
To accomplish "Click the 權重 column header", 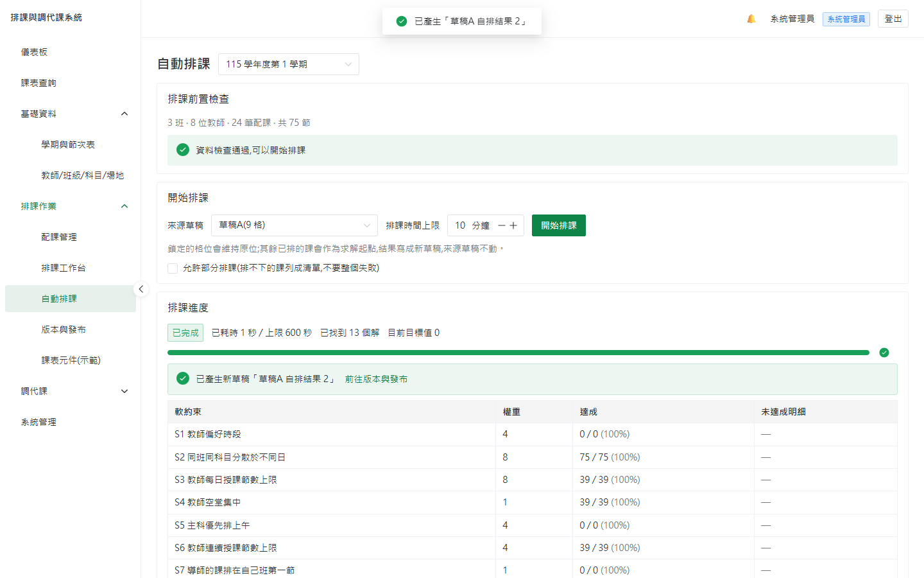I will pos(534,412).
